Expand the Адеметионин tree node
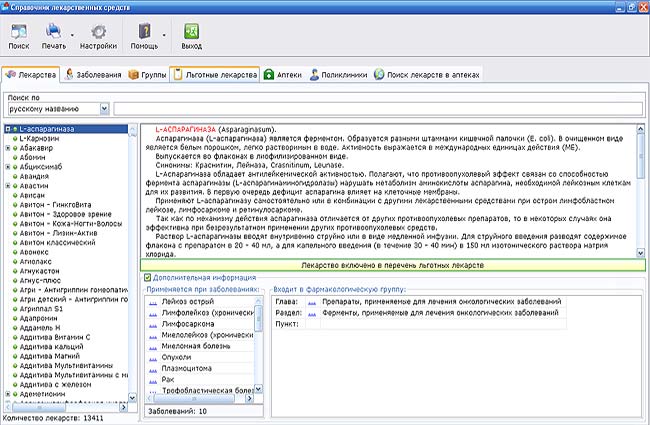The image size is (650, 425). point(7,394)
